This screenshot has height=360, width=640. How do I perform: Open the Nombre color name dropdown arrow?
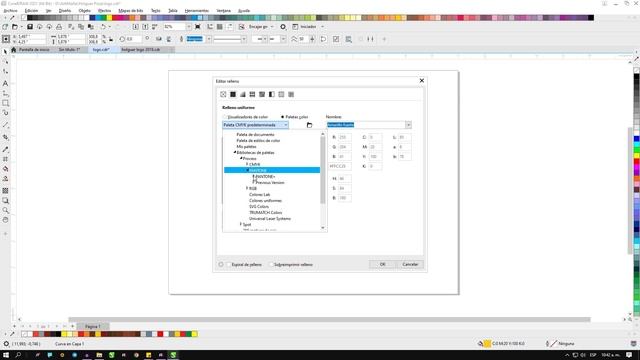(408, 125)
